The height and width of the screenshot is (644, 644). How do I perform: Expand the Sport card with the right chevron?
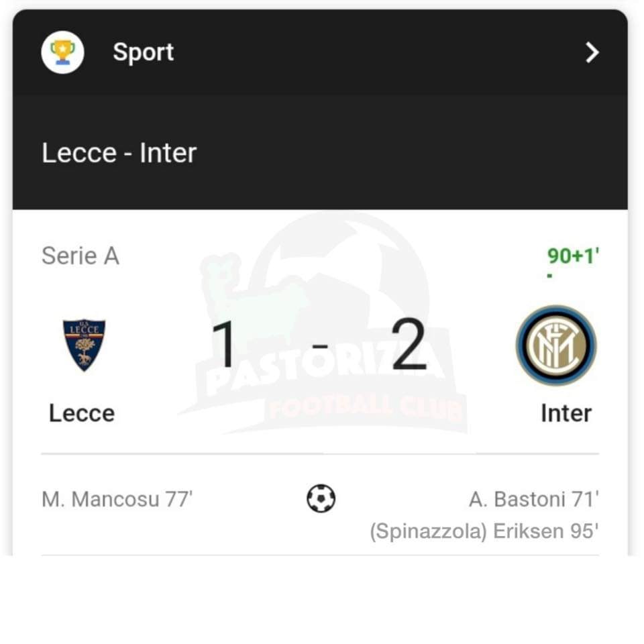tap(592, 52)
